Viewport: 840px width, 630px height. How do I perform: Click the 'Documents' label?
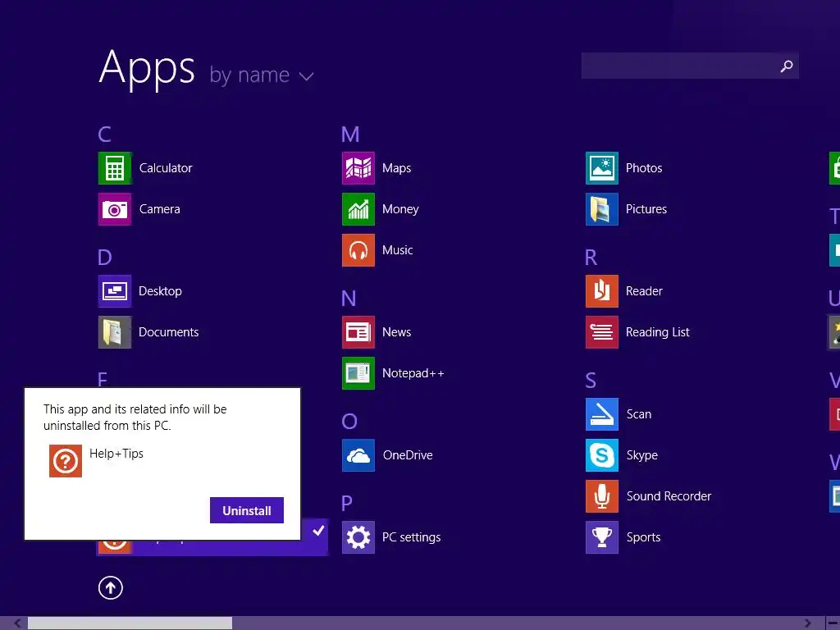coord(168,332)
